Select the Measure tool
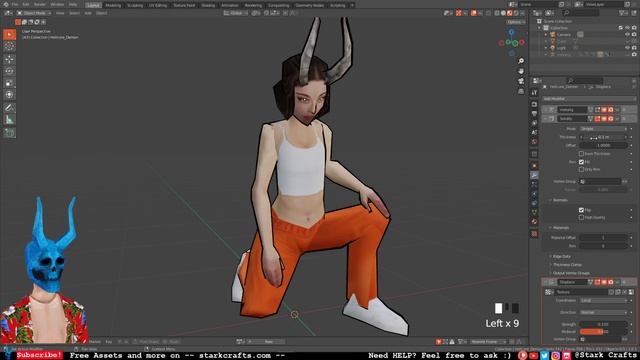 click(9, 120)
